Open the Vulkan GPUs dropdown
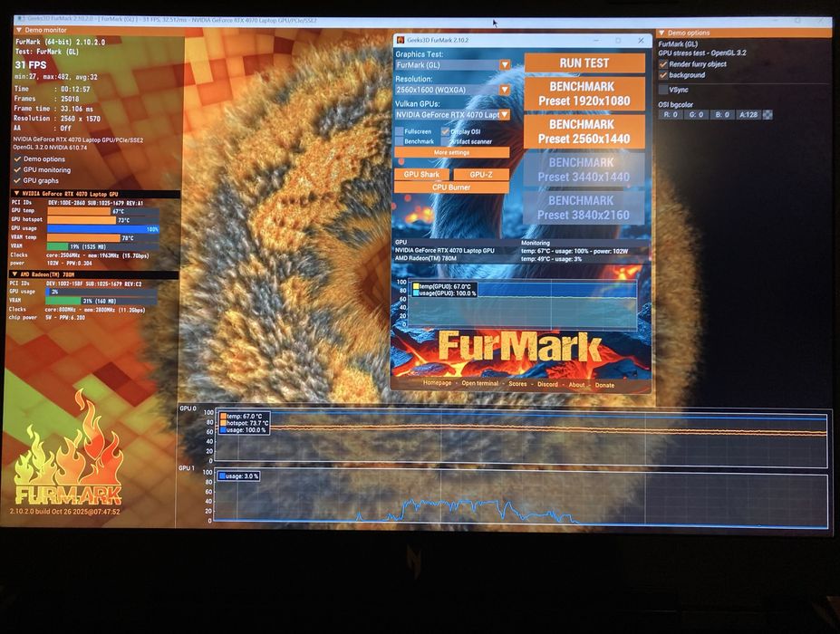The height and width of the screenshot is (634, 840). 452,115
